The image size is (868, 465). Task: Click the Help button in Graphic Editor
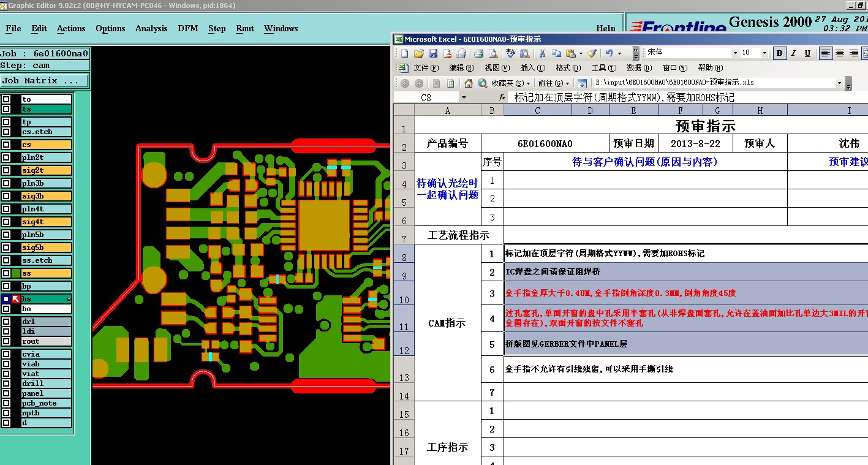606,28
